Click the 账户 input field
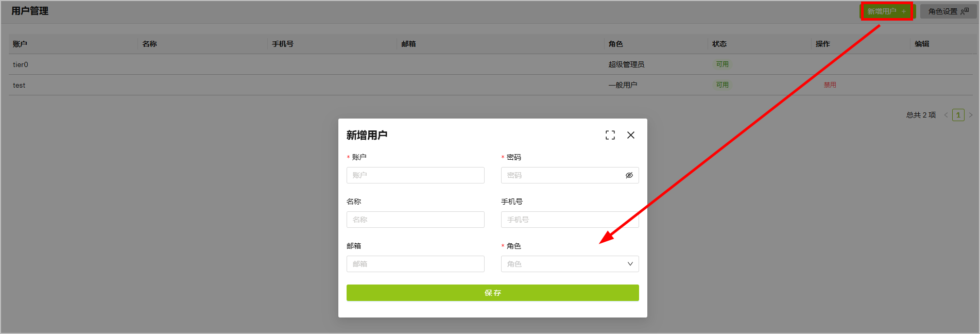This screenshot has width=980, height=334. (415, 175)
